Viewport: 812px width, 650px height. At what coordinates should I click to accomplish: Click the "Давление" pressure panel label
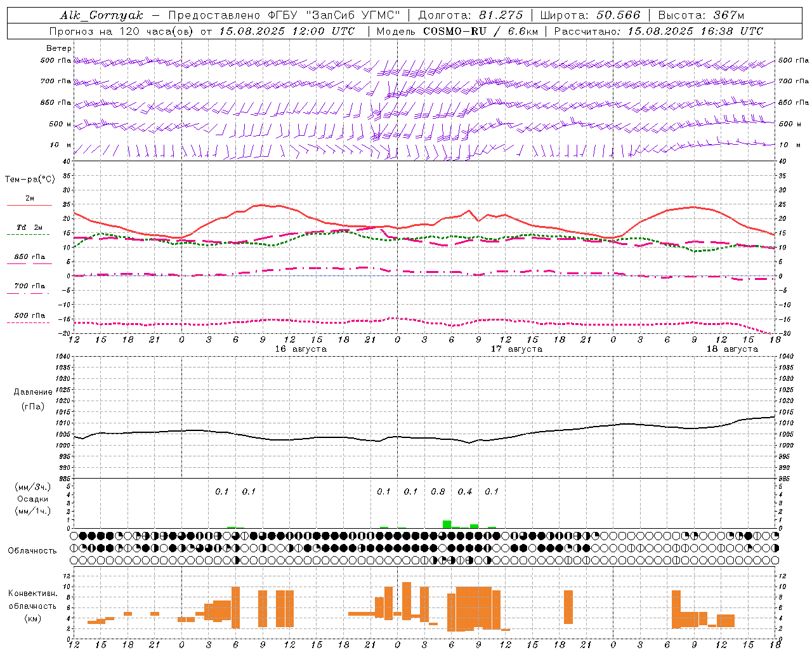pos(33,392)
